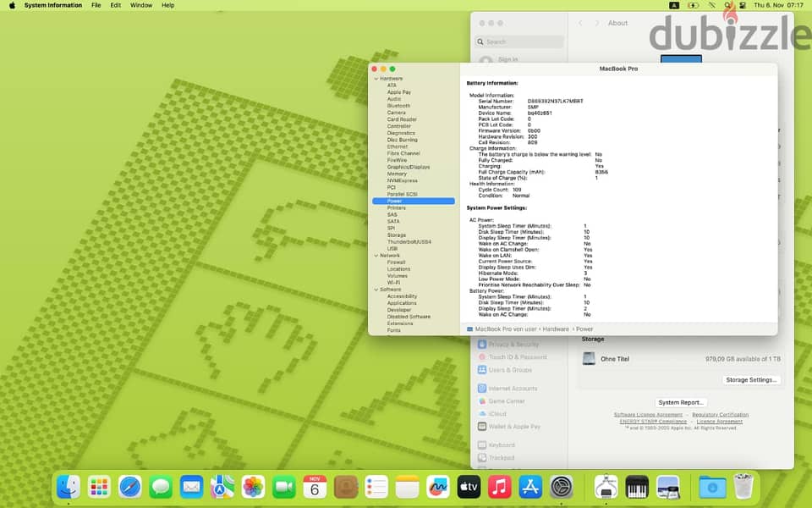Click the Search field in System Settings
Viewport: 812px width, 508px height.
pos(518,42)
